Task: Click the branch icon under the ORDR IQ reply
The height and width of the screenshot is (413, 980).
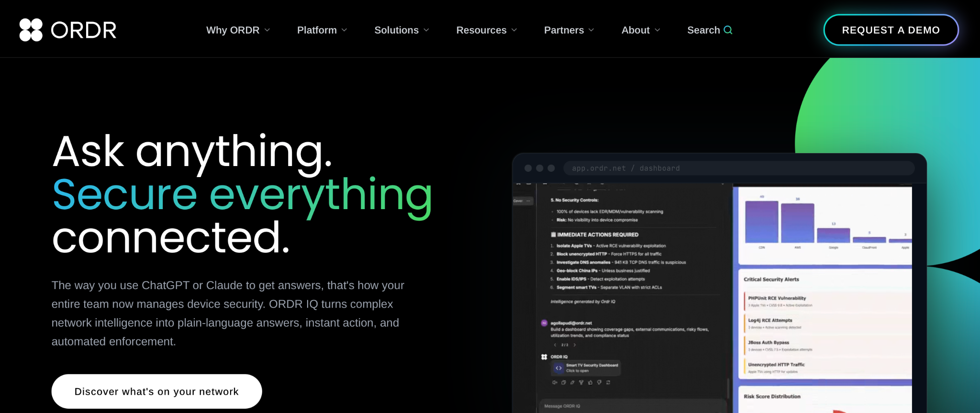Action: 581,382
